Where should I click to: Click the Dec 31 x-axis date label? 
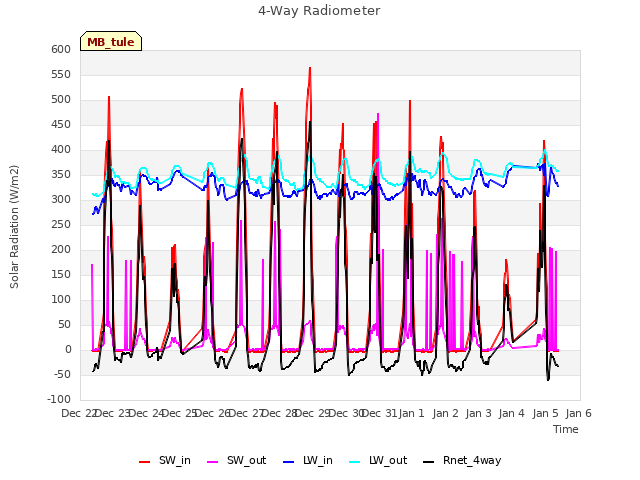(379, 413)
